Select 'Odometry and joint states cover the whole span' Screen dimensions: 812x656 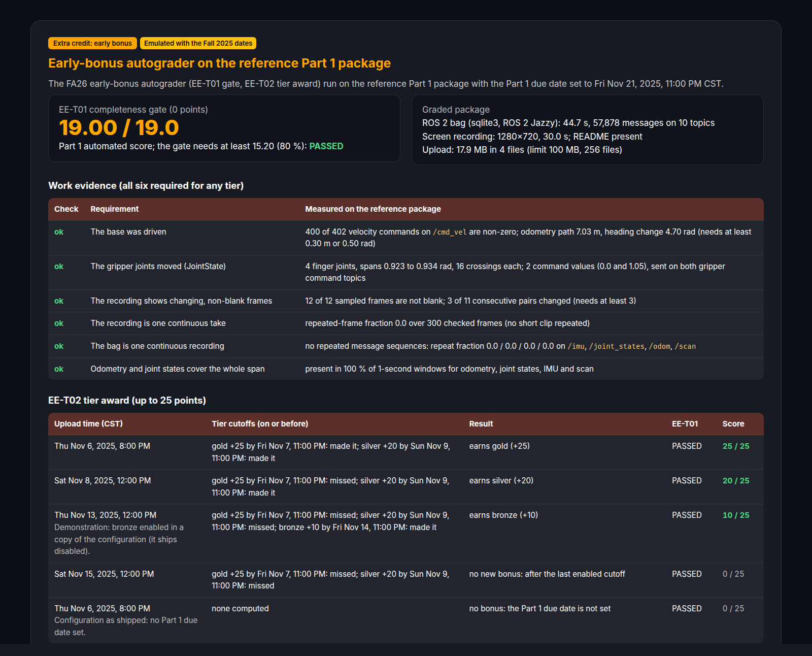click(x=178, y=369)
